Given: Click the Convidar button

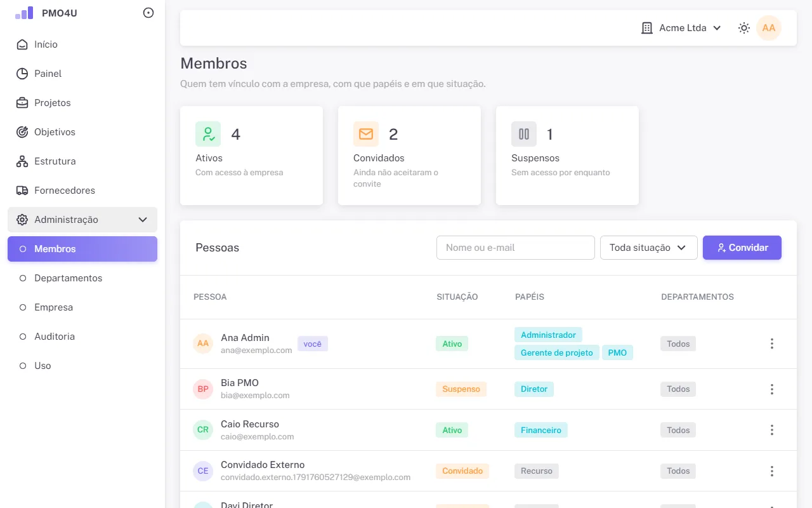Looking at the screenshot, I should tap(742, 248).
